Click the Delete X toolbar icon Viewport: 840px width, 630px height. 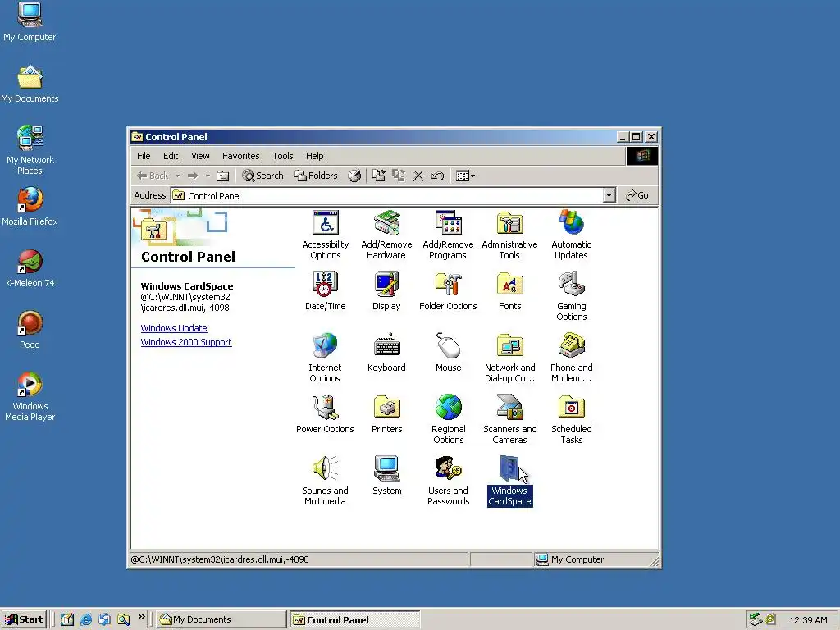click(418, 176)
